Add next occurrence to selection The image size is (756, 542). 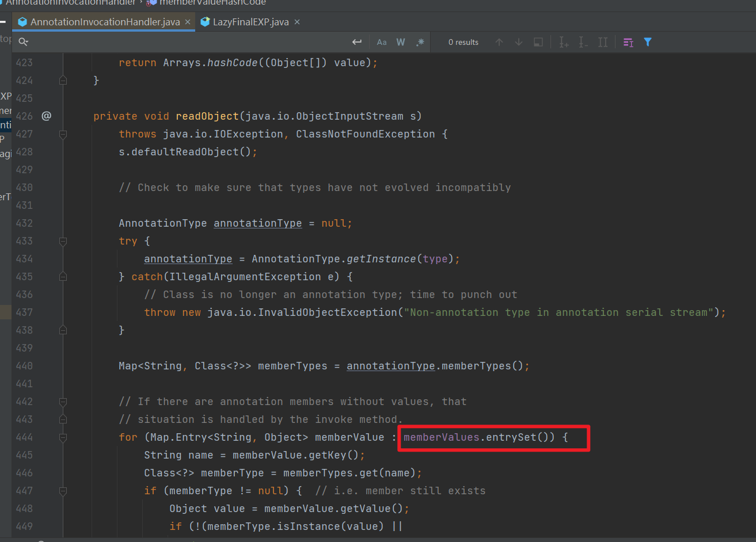pos(563,41)
